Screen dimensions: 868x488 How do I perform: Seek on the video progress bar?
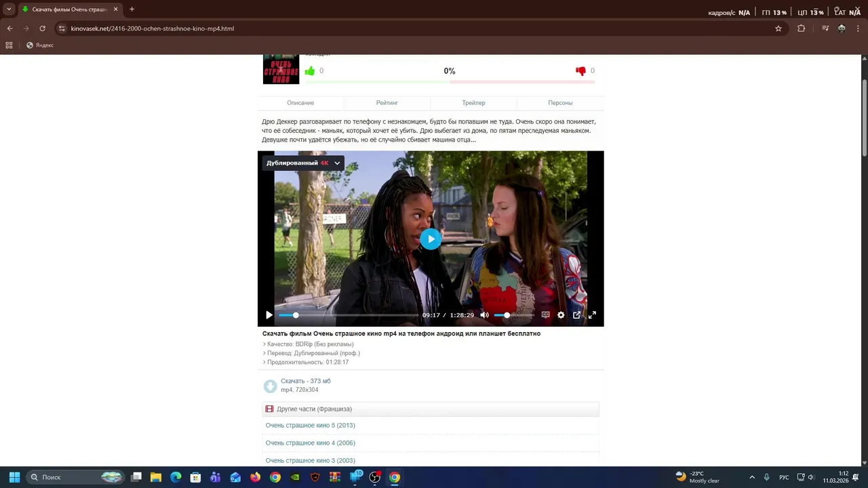pos(348,315)
